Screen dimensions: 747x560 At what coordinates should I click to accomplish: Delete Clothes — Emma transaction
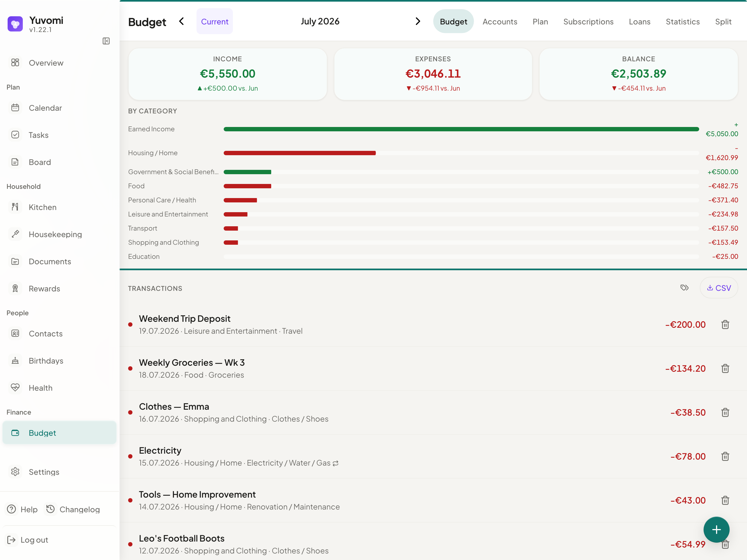(725, 412)
